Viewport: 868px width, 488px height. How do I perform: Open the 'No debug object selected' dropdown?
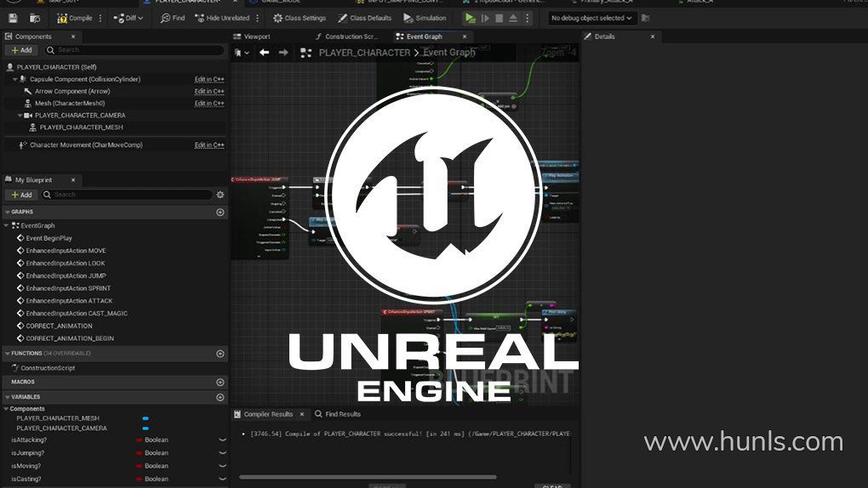tap(591, 18)
